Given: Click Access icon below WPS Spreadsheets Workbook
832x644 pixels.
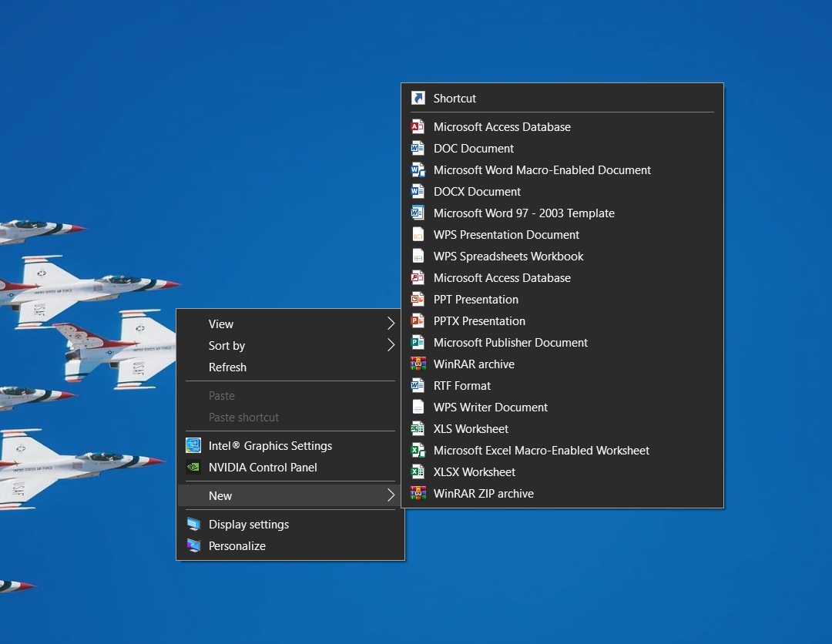Looking at the screenshot, I should coord(418,278).
